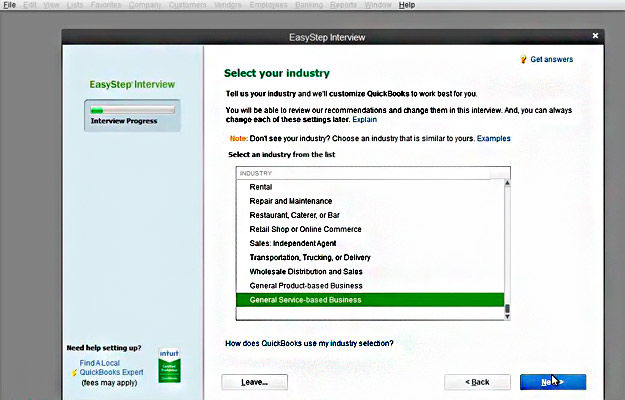Close the EasyStep Interview dialog

(595, 36)
